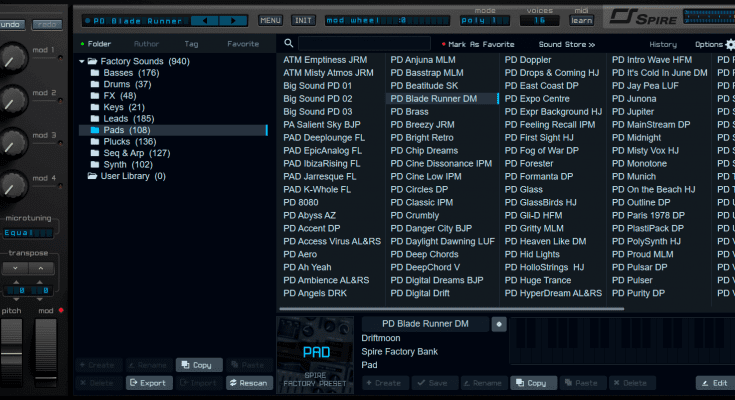The height and width of the screenshot is (400, 735).
Task: Click Export in the folder panel
Action: tap(148, 383)
